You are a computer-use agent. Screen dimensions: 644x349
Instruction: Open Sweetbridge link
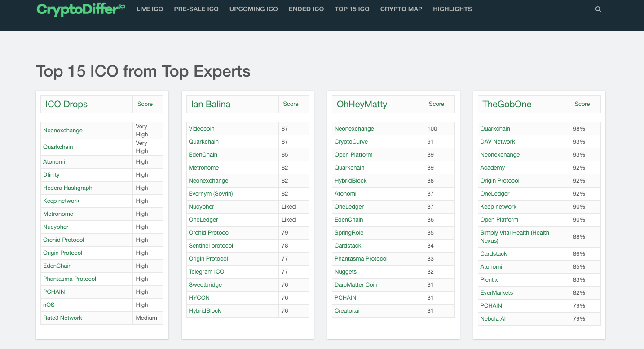205,285
